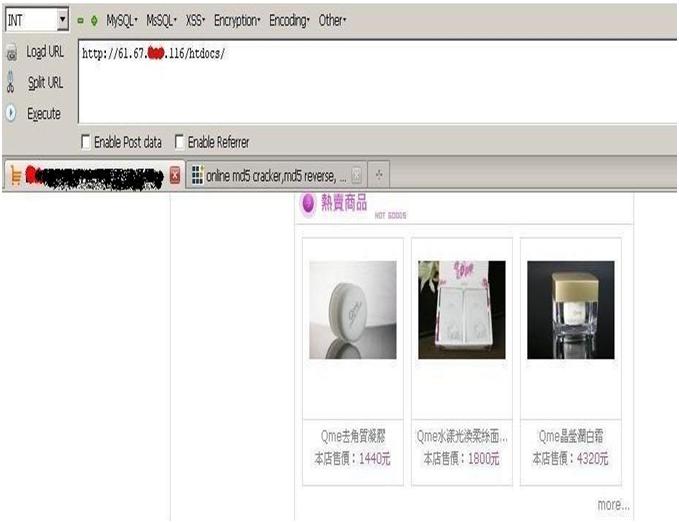Image resolution: width=679 pixels, height=523 pixels.
Task: Switch to online md5 cracker tab
Action: coord(268,176)
